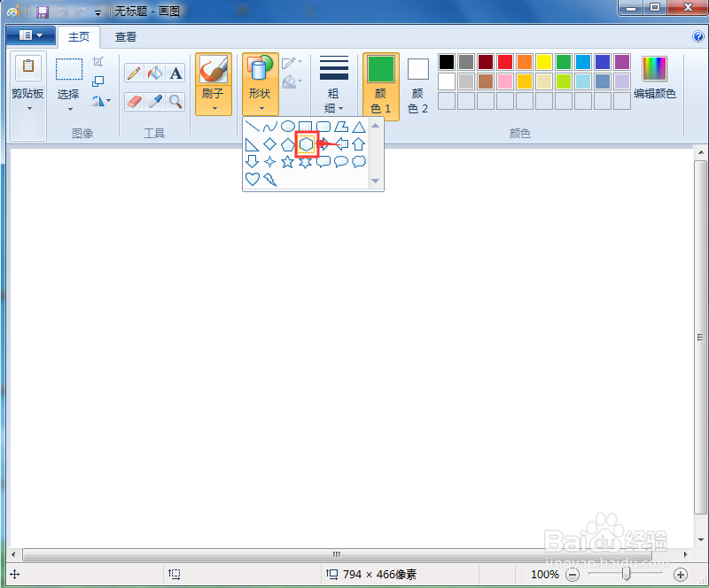
Task: Pick the red color swatch
Action: pos(504,62)
